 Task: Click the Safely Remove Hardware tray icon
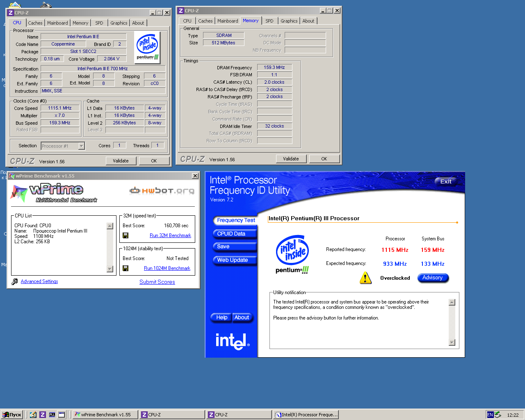tap(498, 415)
